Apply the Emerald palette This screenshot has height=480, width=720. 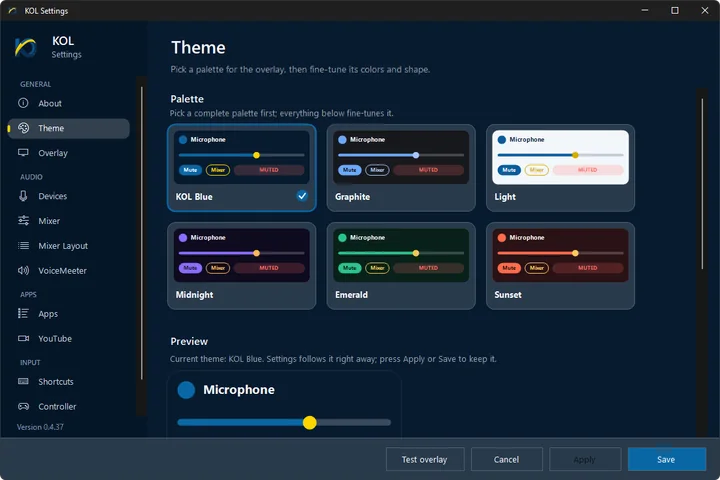[x=401, y=265]
